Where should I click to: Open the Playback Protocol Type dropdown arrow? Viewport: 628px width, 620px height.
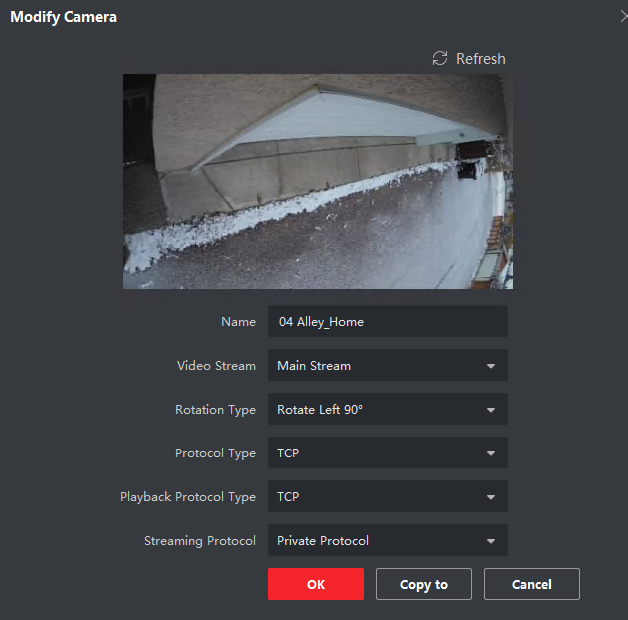tap(491, 498)
